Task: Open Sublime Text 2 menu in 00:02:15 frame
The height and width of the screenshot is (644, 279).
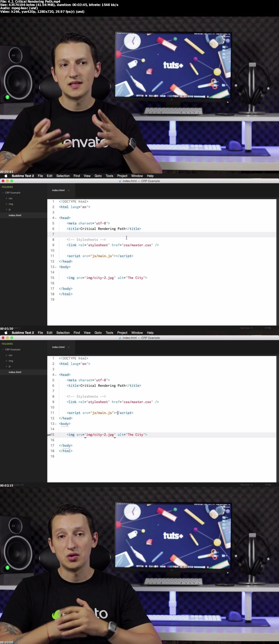Action: [23, 333]
